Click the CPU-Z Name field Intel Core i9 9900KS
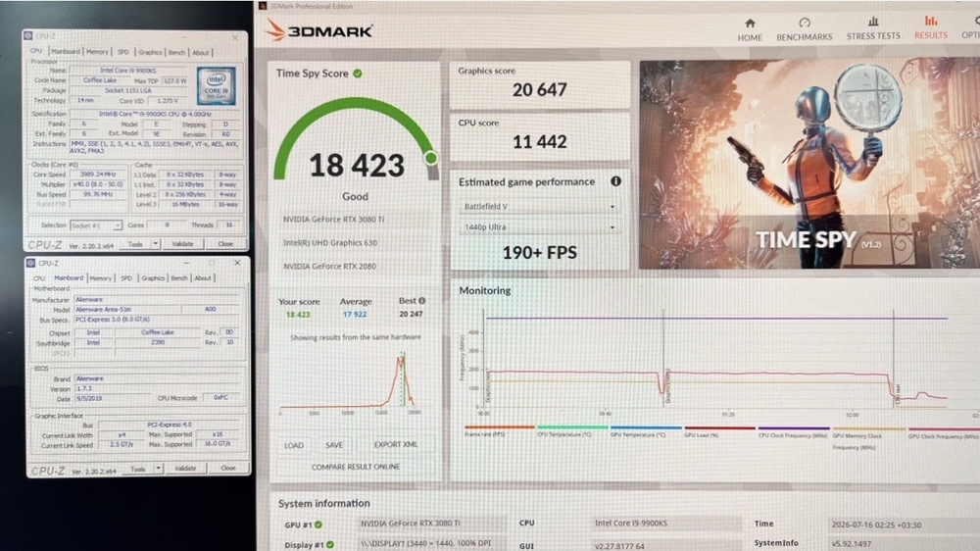Image resolution: width=980 pixels, height=551 pixels. [128, 71]
